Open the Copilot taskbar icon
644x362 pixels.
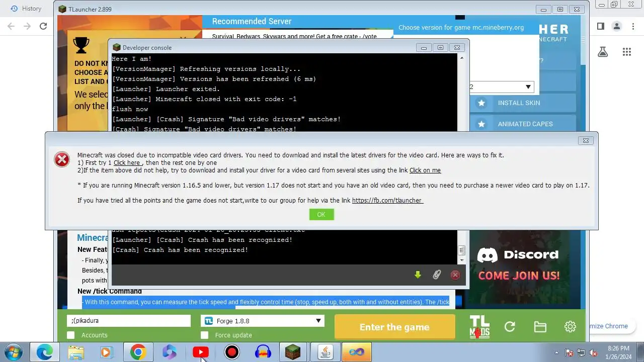170,352
